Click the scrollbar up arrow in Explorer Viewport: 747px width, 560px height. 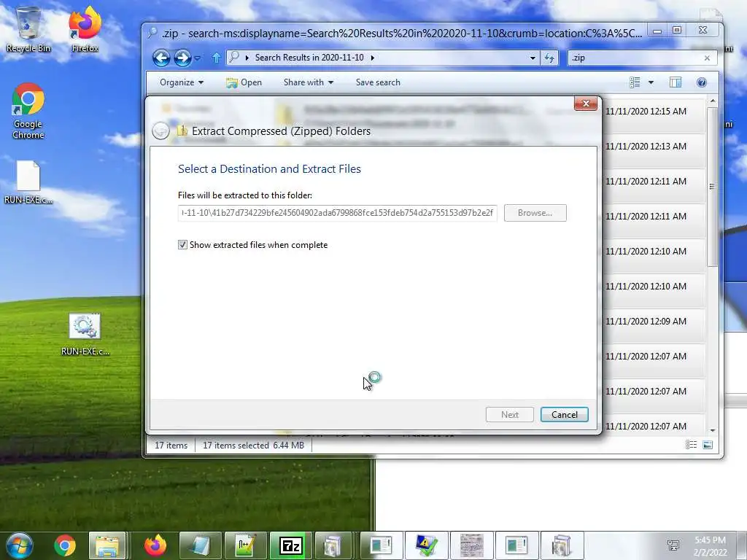(x=712, y=101)
